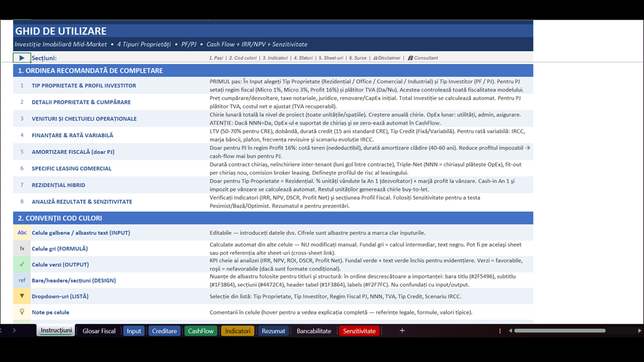644x362 pixels.
Task: Select the Secțiuni: label cell
Action: pos(120,58)
